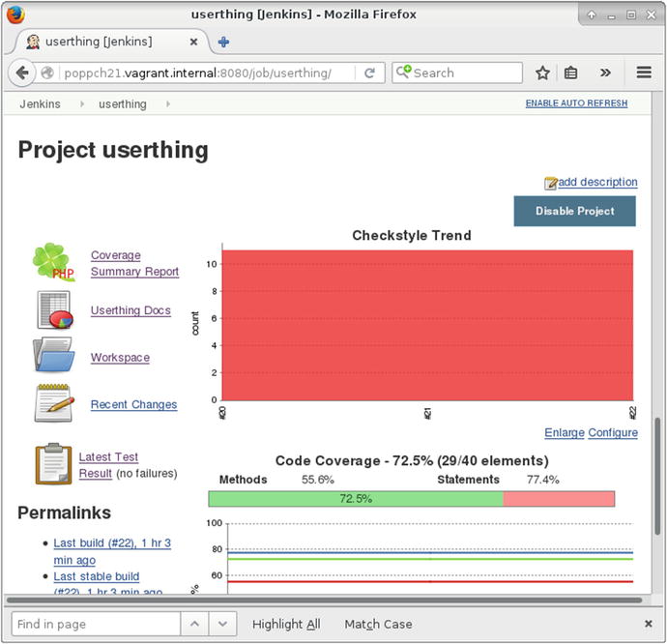This screenshot has width=667, height=644.
Task: Click the userthing breadcrumb link
Action: [x=123, y=103]
